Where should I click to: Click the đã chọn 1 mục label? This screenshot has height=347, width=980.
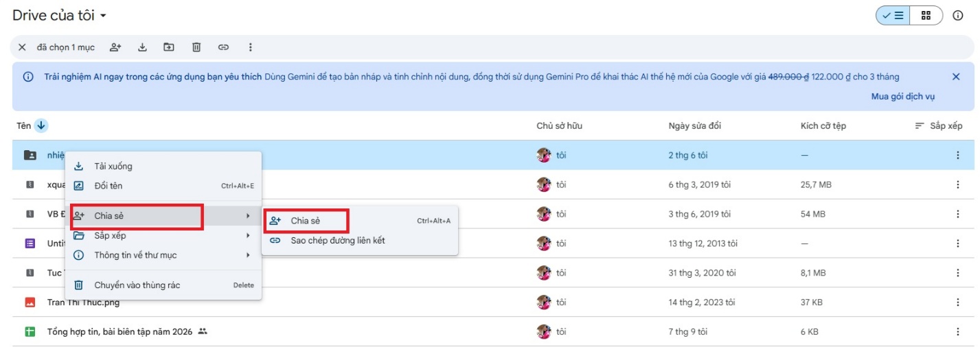click(x=66, y=47)
